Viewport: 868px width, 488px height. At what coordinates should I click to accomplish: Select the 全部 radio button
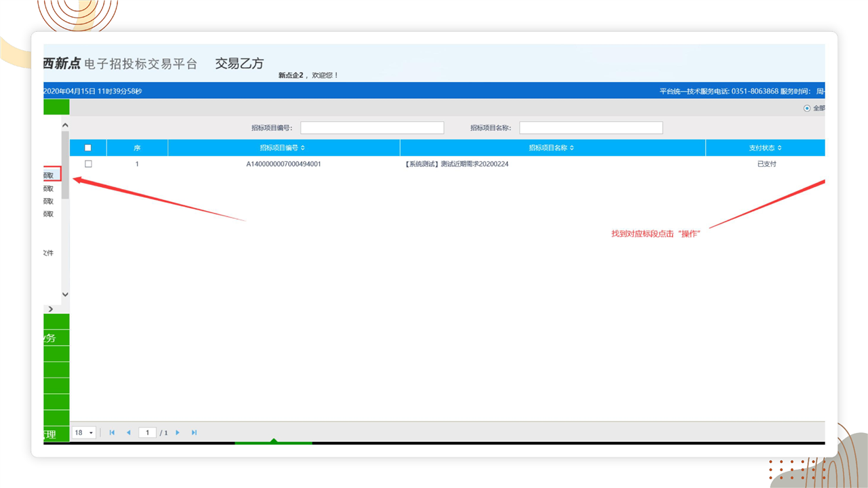(x=807, y=108)
